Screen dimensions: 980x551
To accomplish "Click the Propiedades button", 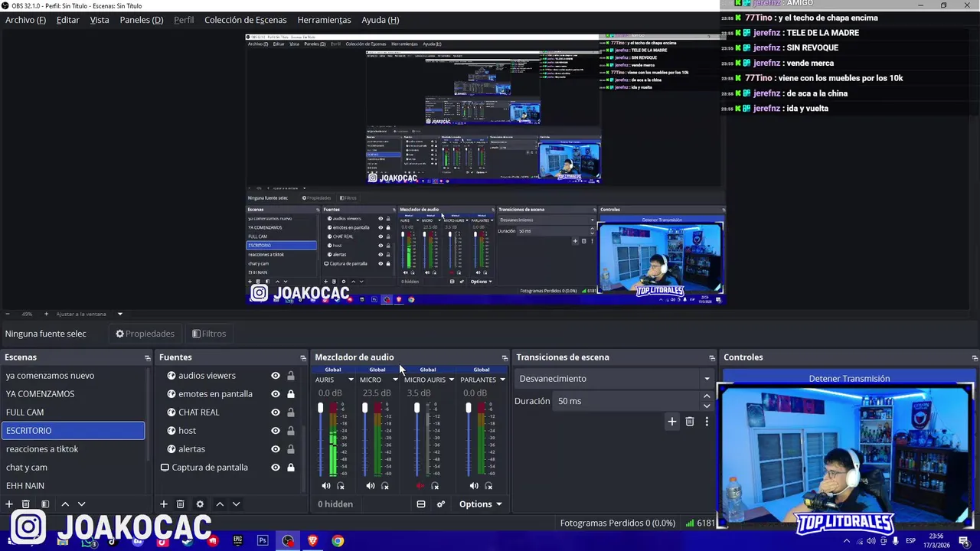I will [x=145, y=334].
